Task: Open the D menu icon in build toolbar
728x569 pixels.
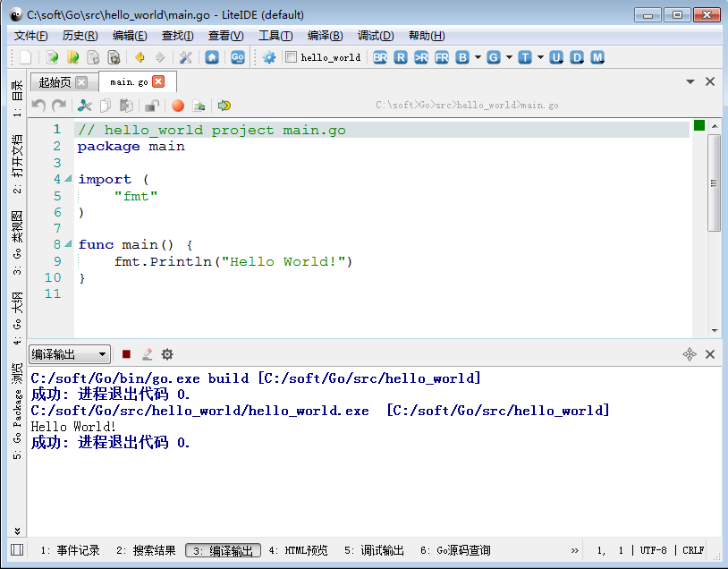Action: [x=577, y=57]
